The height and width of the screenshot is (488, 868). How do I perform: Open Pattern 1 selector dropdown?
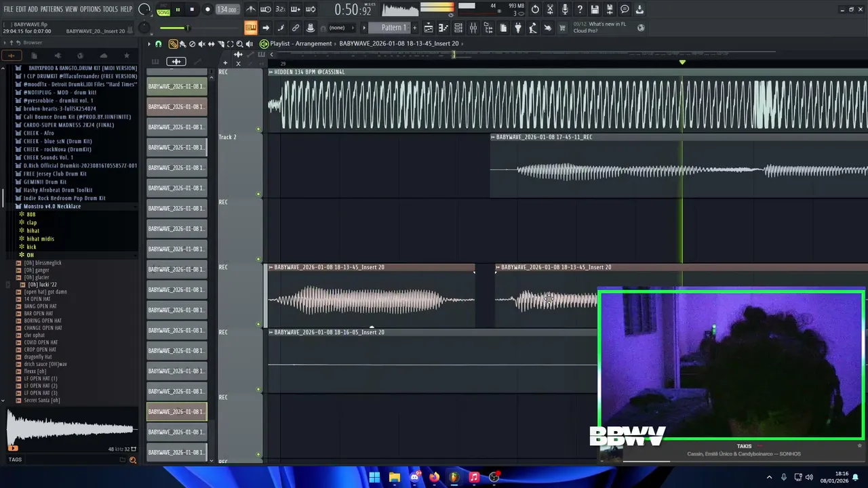394,28
